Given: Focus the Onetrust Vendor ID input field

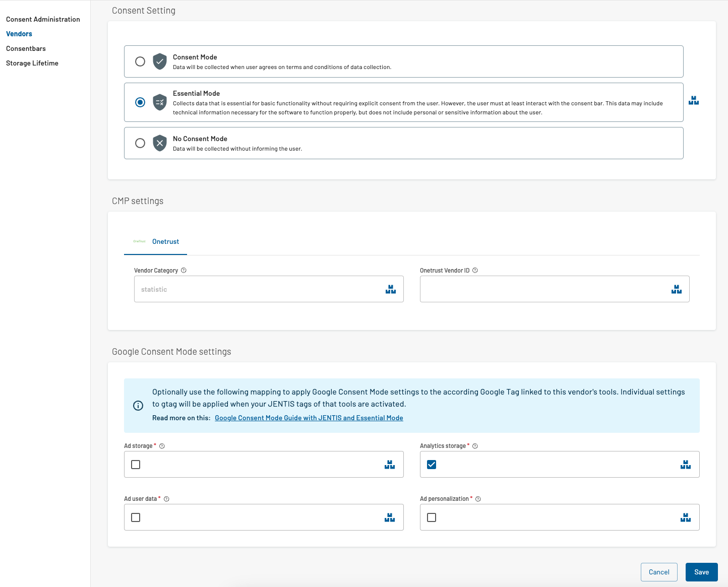Looking at the screenshot, I should (542, 289).
